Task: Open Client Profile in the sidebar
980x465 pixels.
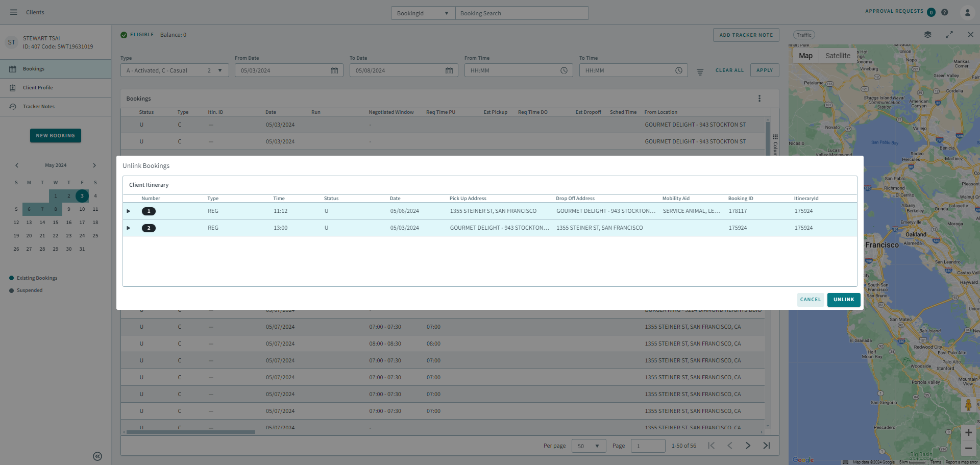Action: click(38, 88)
